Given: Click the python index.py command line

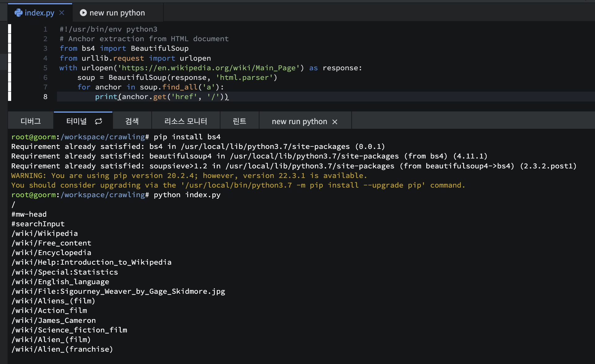Looking at the screenshot, I should pyautogui.click(x=187, y=195).
